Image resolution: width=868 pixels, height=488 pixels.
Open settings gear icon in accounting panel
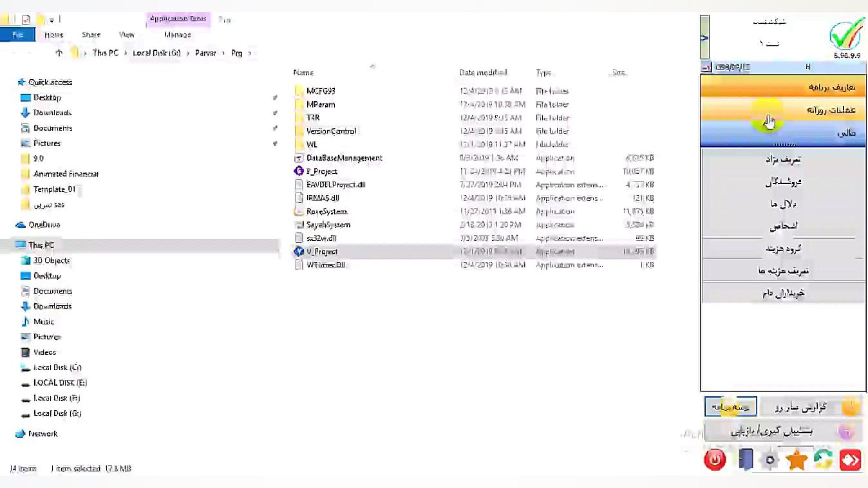(x=770, y=460)
